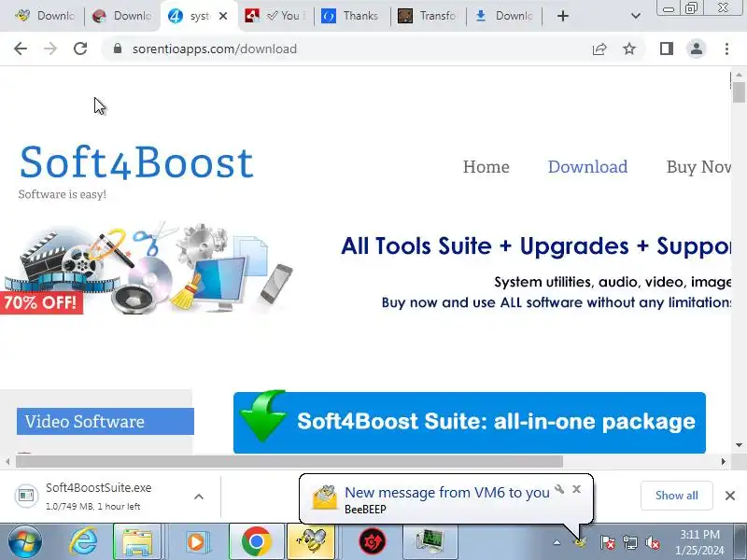Open the Home navigation link
The width and height of the screenshot is (747, 560).
click(x=486, y=167)
